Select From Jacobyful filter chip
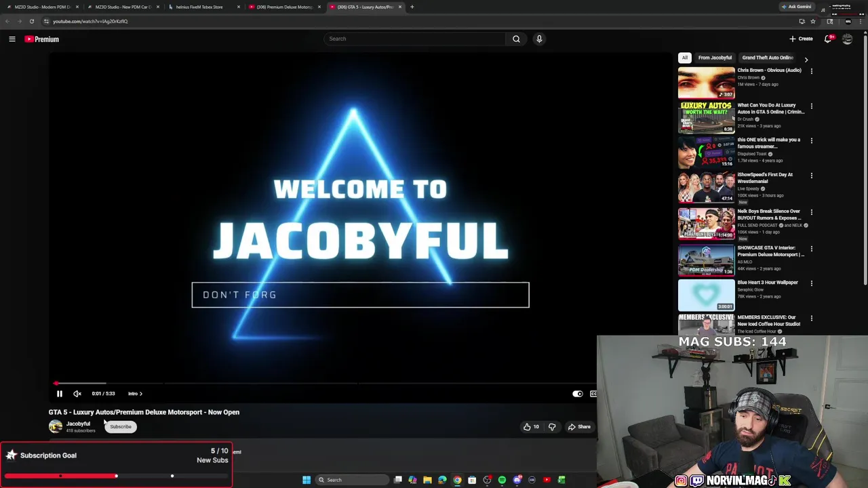Viewport: 868px width, 488px height. (x=715, y=58)
